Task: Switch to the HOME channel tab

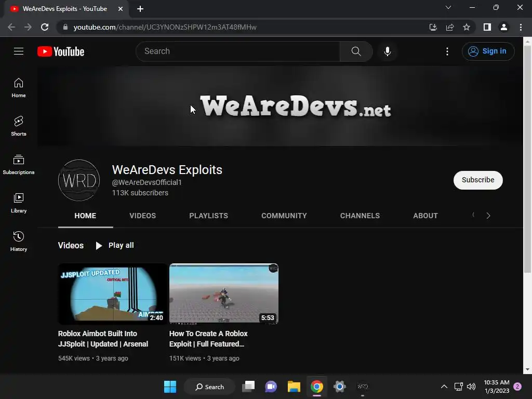Action: 85,216
